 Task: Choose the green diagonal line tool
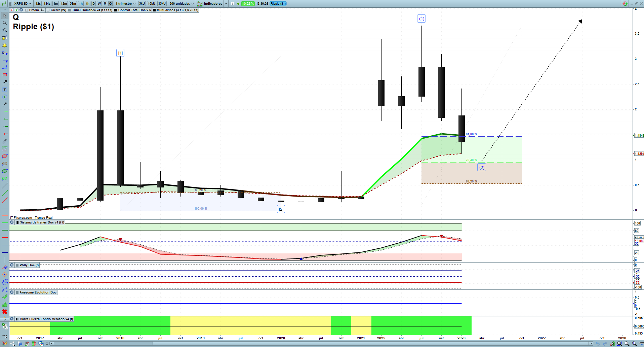pyautogui.click(x=5, y=193)
